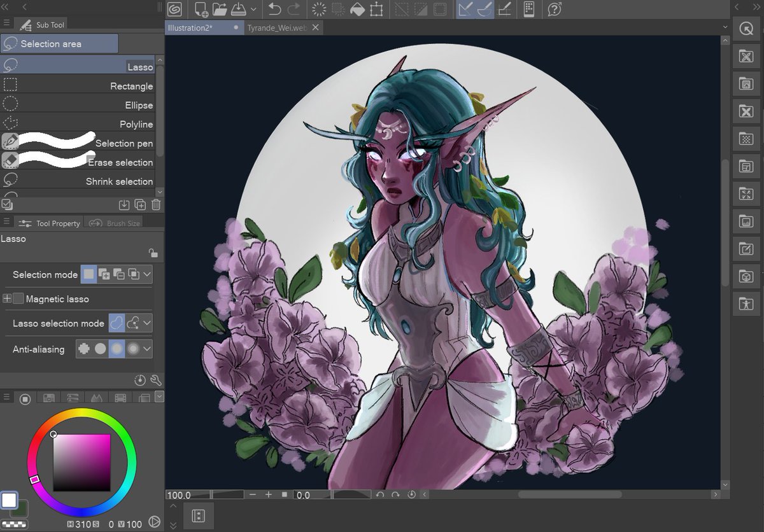764x532 pixels.
Task: Close the Tyrande_Wei tab
Action: (x=316, y=27)
